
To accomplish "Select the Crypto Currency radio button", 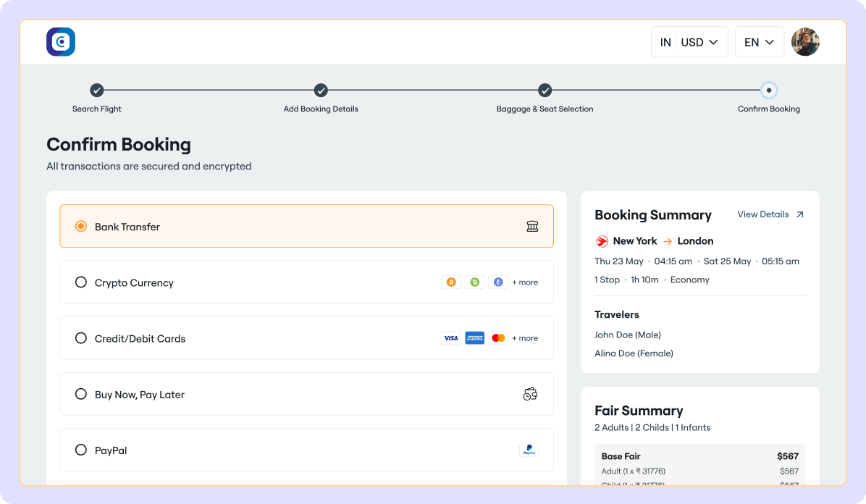I will [x=80, y=282].
